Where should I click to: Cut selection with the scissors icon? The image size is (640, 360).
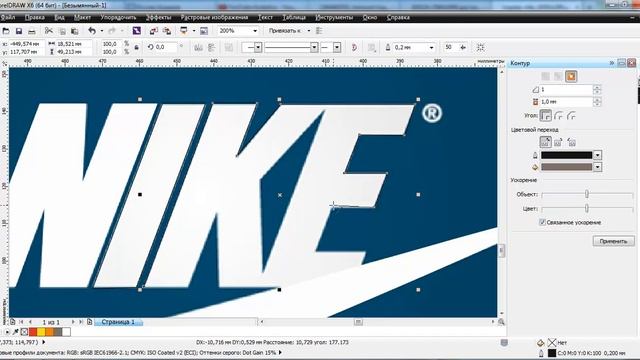click(x=49, y=31)
